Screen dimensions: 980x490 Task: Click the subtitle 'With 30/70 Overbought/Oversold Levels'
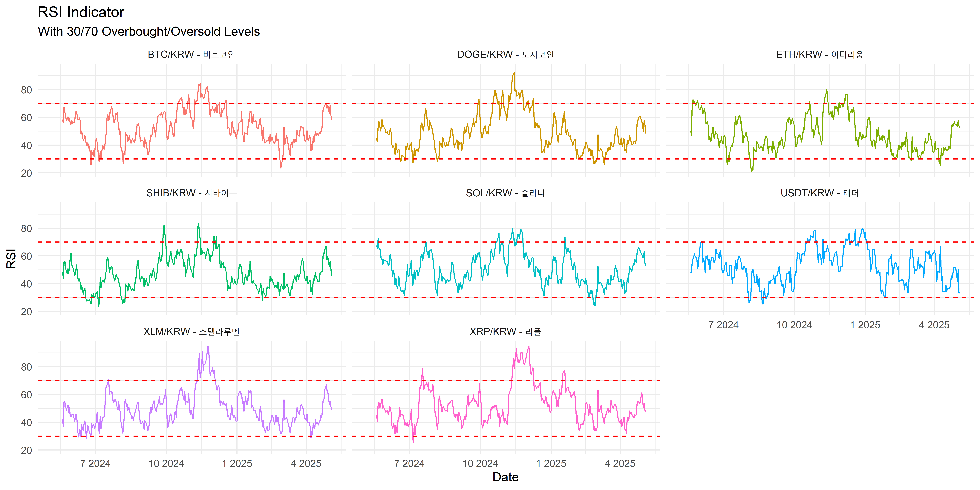149,32
